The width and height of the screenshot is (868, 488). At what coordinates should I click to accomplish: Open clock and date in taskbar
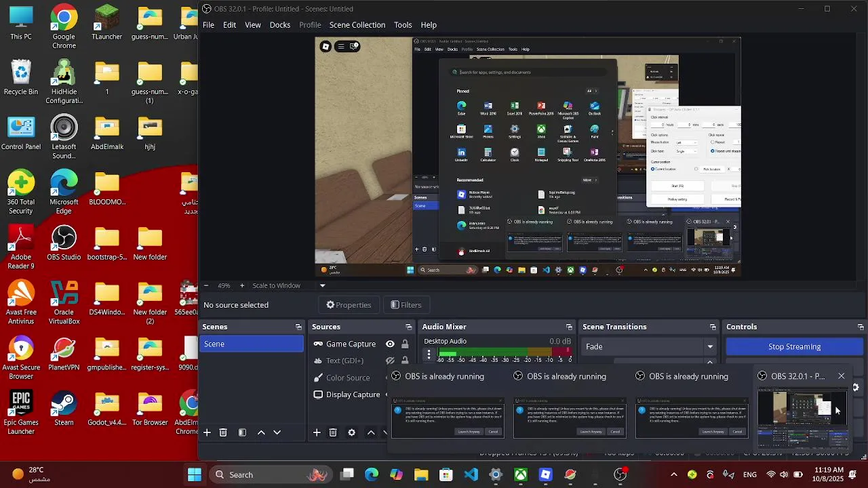829,474
